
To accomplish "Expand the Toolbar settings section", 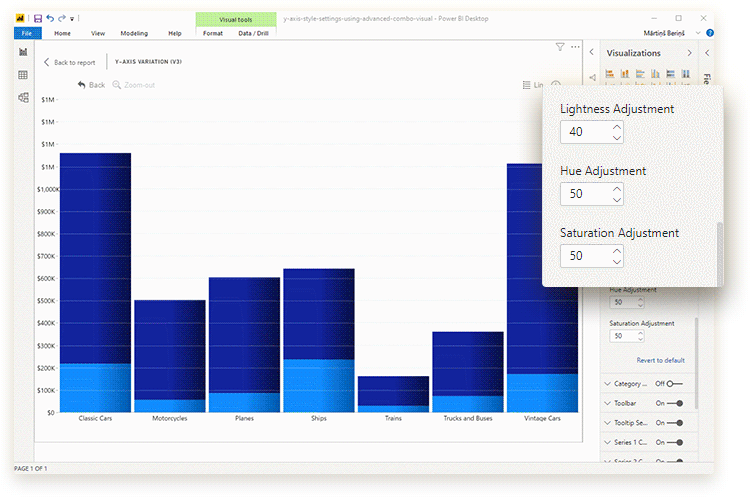I will (607, 403).
